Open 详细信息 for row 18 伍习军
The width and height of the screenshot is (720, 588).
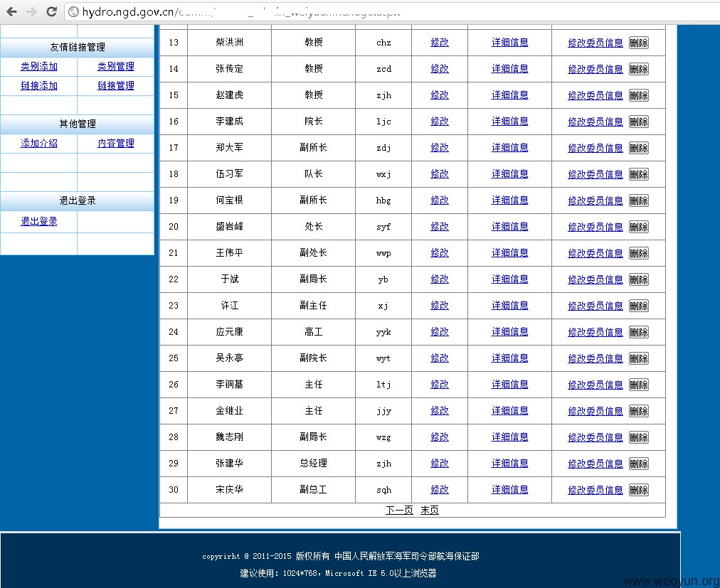tap(509, 173)
